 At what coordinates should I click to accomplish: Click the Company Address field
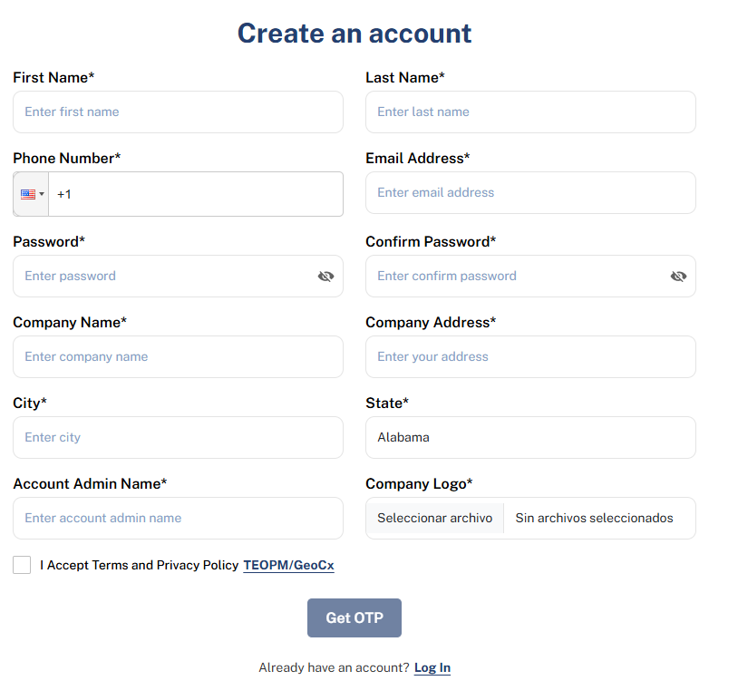click(x=529, y=356)
